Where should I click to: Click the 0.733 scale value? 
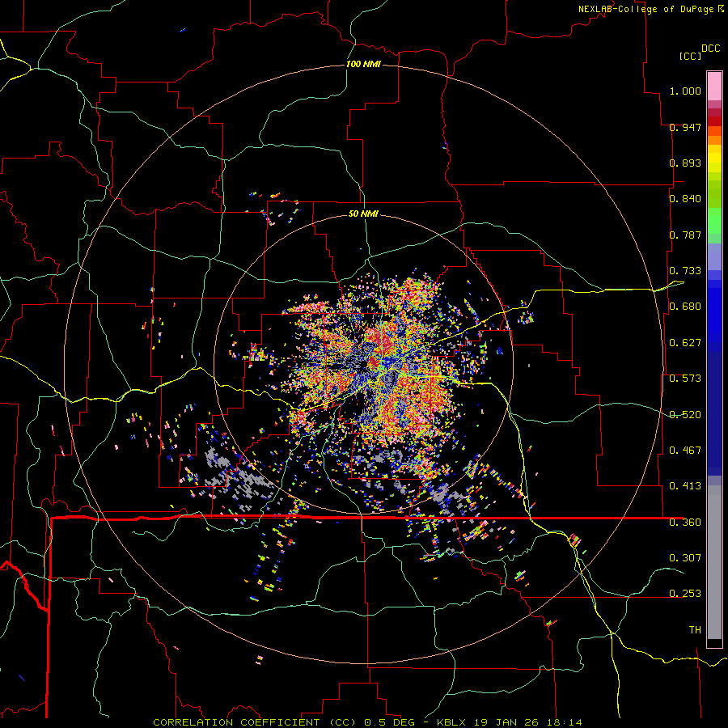click(x=685, y=271)
